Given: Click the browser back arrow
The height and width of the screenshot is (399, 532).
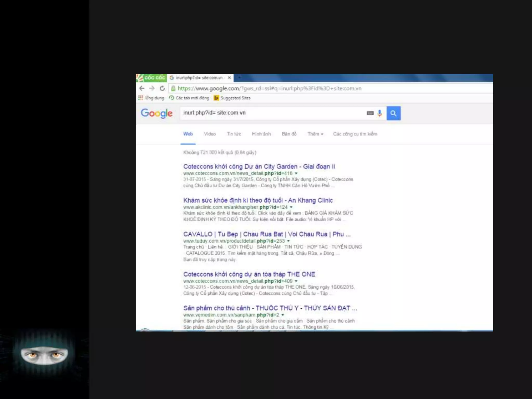Looking at the screenshot, I should [142, 88].
